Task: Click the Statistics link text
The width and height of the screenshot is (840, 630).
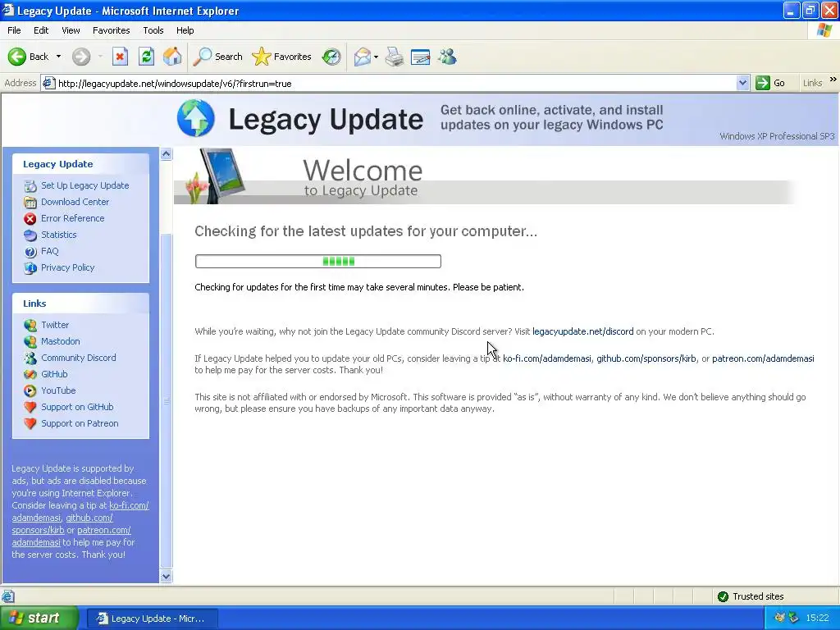Action: (59, 235)
